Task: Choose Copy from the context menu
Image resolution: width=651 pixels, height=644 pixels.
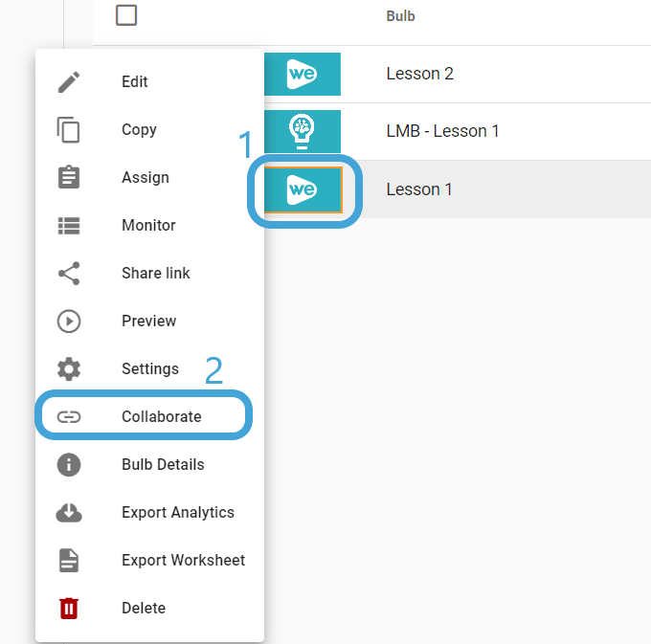Action: coord(150,129)
